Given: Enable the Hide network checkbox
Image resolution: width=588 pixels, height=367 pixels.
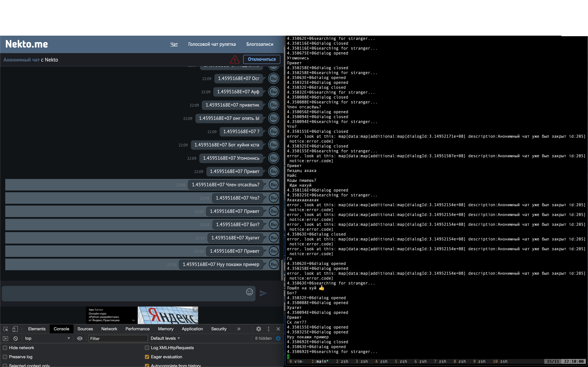Looking at the screenshot, I should coord(5,348).
